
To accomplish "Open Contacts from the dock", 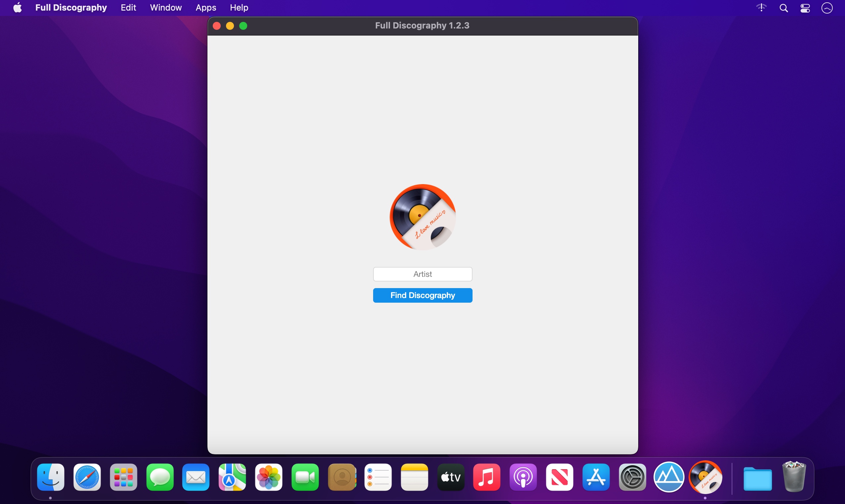I will (342, 477).
